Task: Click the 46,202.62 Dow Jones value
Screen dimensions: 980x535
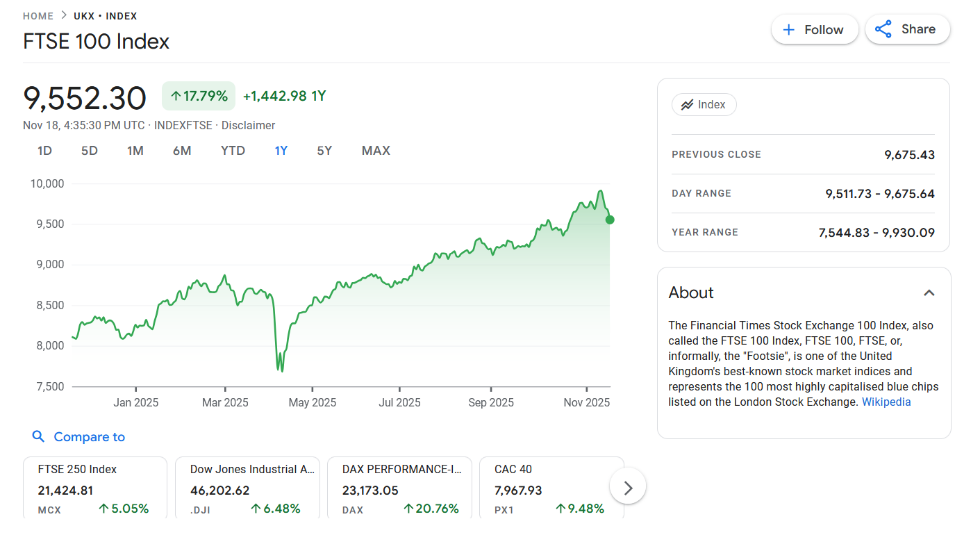Action: [x=219, y=491]
